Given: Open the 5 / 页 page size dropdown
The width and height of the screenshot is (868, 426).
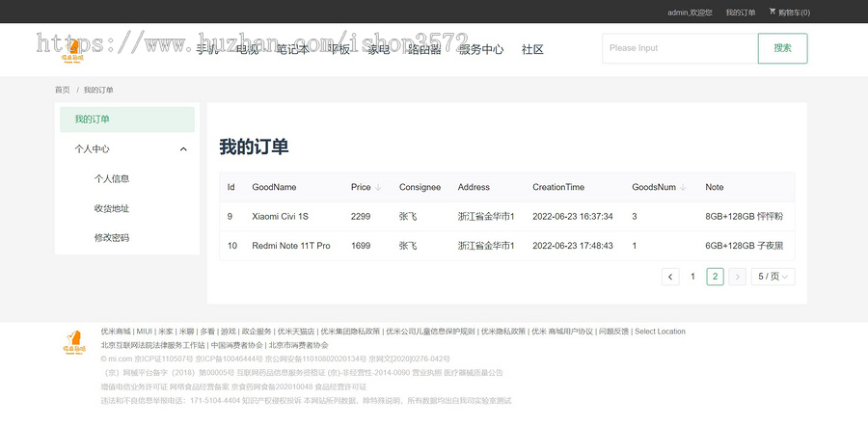Looking at the screenshot, I should tap(773, 277).
